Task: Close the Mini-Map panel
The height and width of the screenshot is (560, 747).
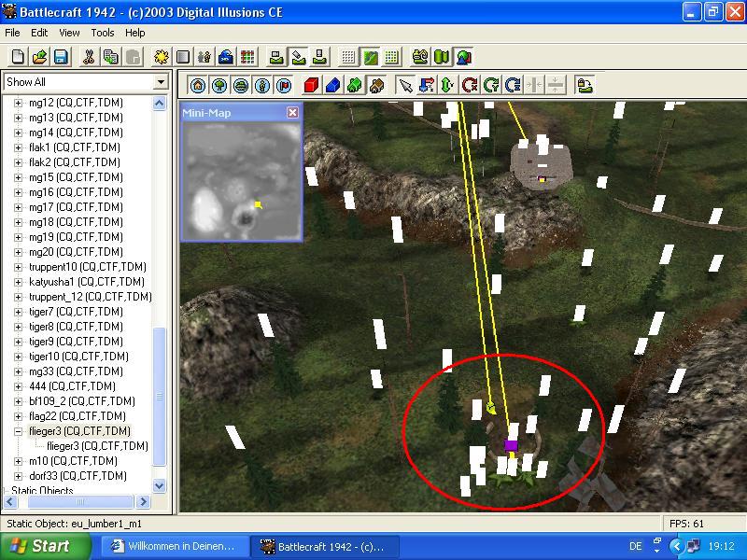Action: (292, 112)
